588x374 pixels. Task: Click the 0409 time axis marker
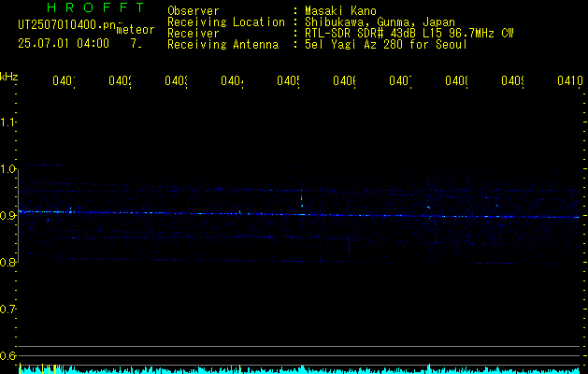512,80
